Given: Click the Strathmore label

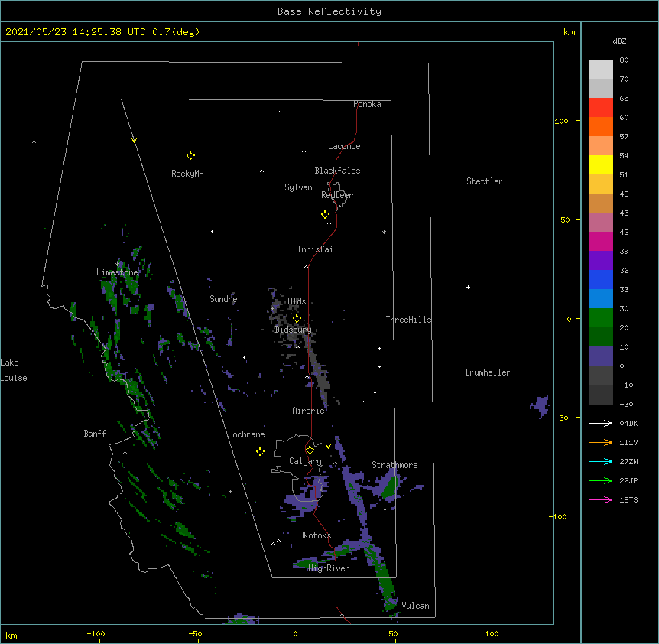Looking at the screenshot, I should (394, 465).
